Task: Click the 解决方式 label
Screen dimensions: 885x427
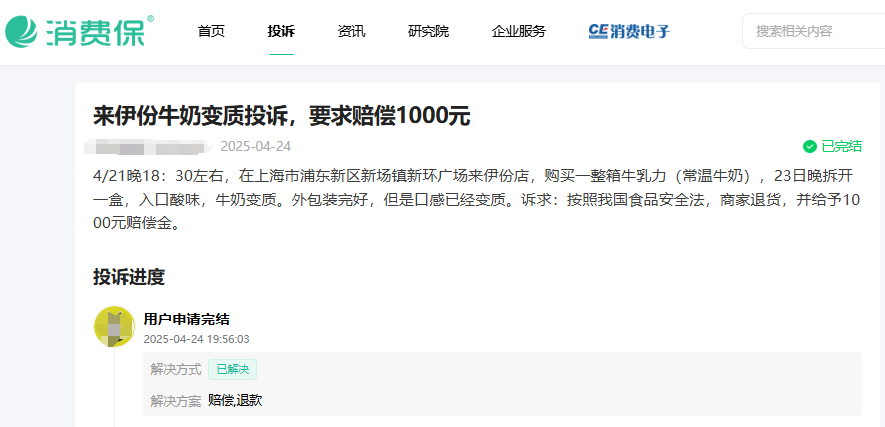Action: [x=176, y=369]
